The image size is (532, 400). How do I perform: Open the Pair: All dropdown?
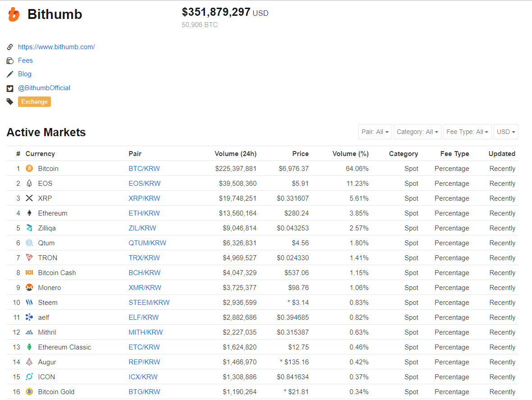(375, 132)
